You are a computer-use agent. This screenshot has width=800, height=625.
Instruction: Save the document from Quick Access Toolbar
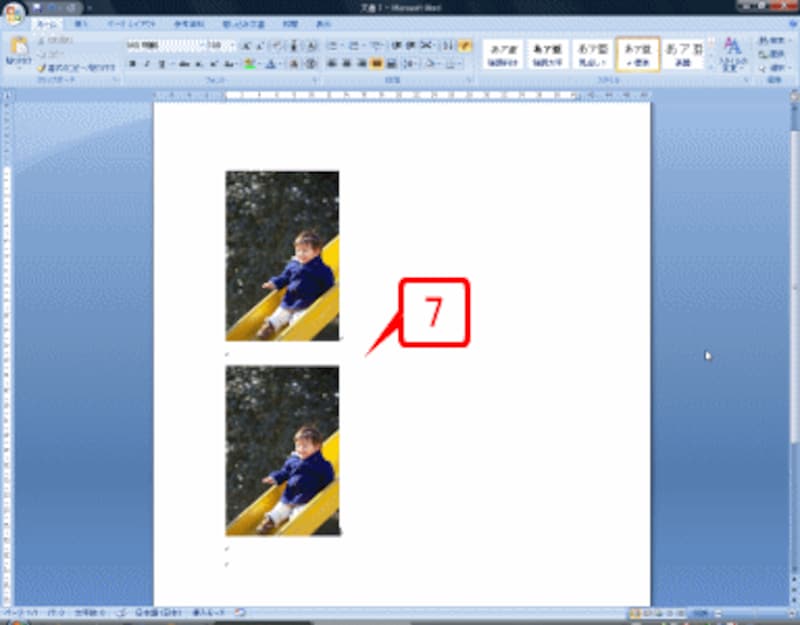(37, 8)
